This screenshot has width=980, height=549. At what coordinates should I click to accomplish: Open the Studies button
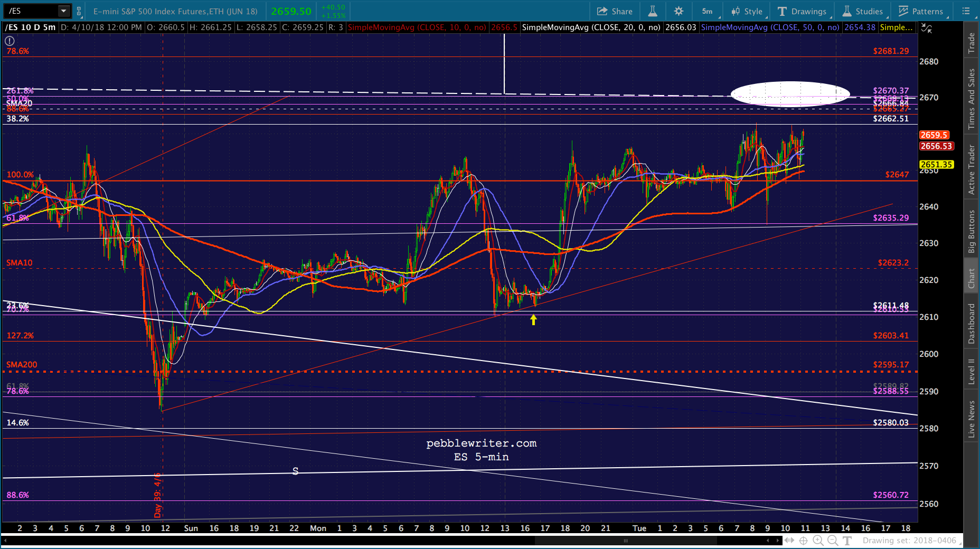pos(862,11)
